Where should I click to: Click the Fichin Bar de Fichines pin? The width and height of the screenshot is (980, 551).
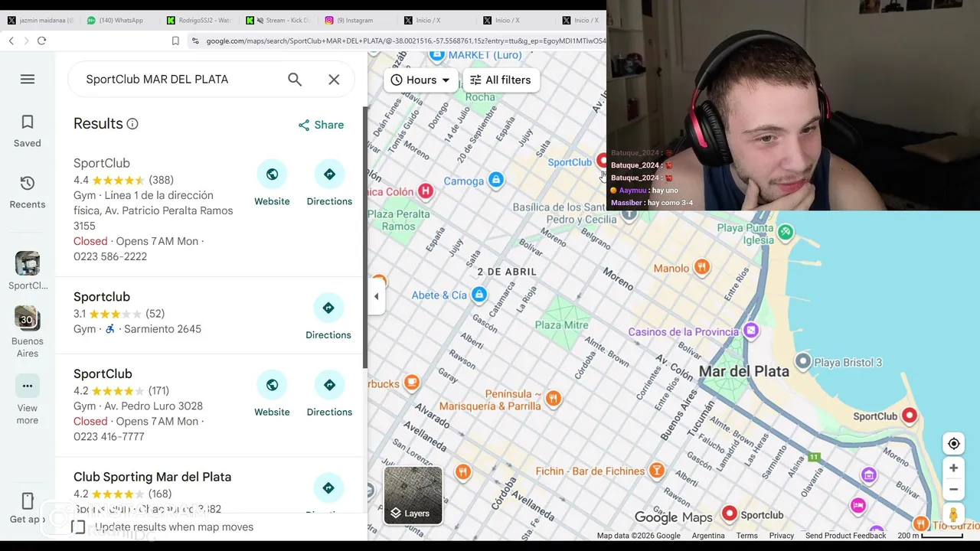pos(656,470)
